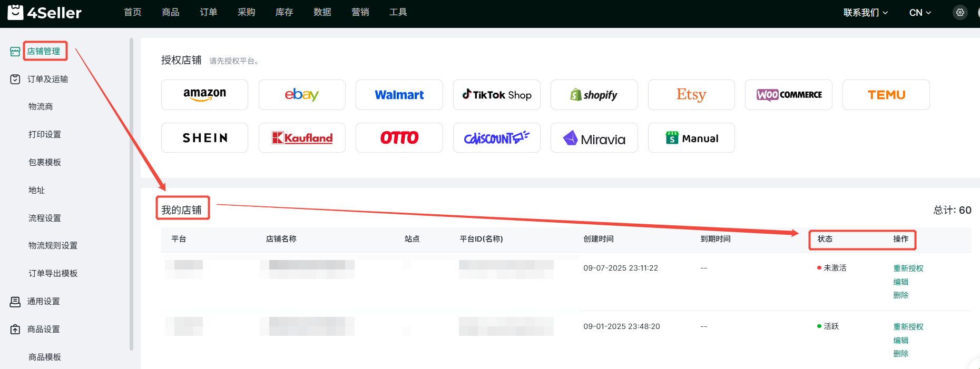Click the 到期时间 column header
This screenshot has width=980, height=369.
pos(716,239)
